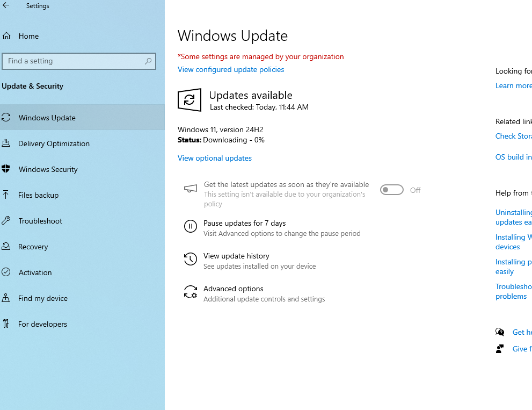This screenshot has width=532, height=410.
Task: Click the Updates available refresh icon
Action: click(190, 100)
